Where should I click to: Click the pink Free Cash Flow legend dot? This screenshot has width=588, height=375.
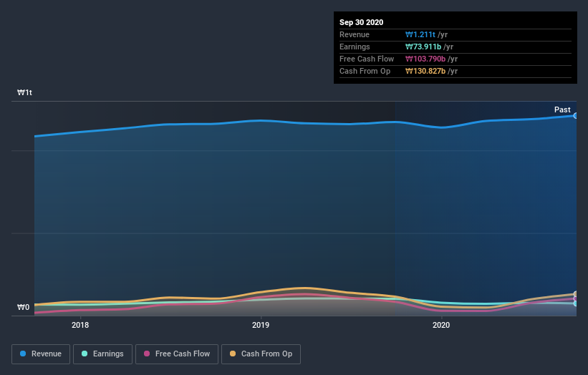[147, 354]
